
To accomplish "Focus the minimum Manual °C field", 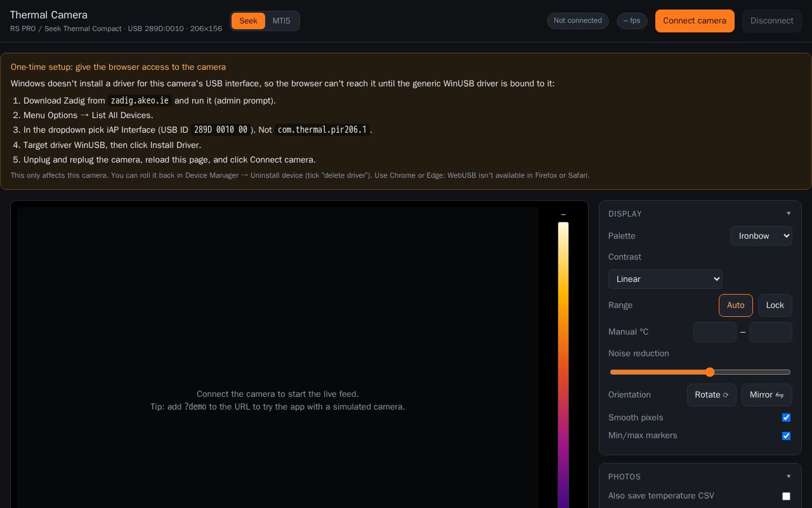I will click(x=715, y=332).
